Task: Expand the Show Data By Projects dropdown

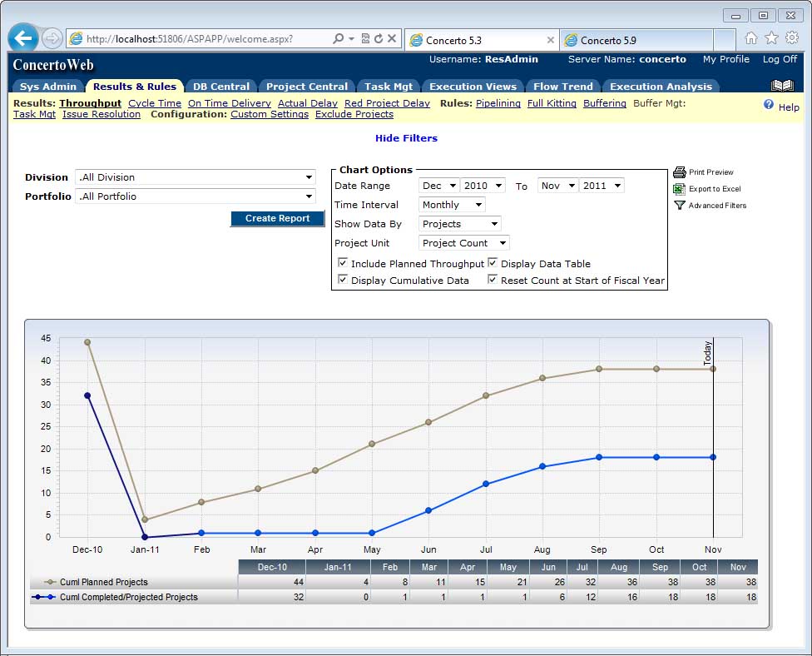Action: click(460, 224)
